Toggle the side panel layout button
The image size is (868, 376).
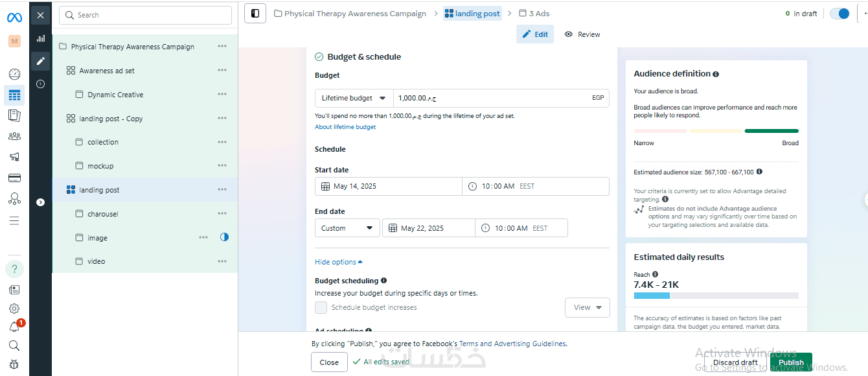pyautogui.click(x=255, y=13)
